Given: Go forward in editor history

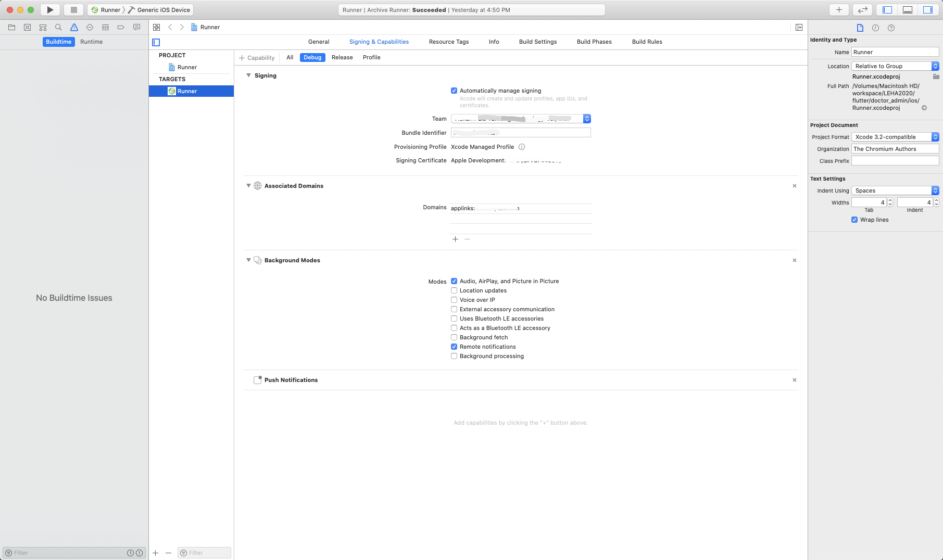Looking at the screenshot, I should [182, 27].
